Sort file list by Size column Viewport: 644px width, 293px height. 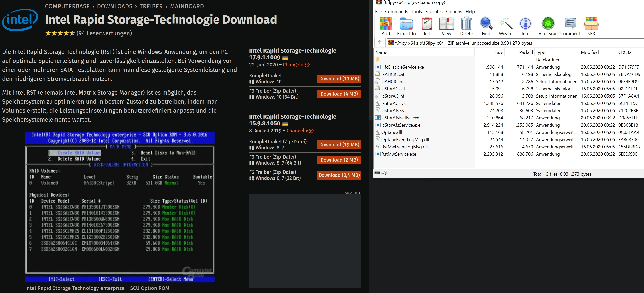click(x=489, y=52)
